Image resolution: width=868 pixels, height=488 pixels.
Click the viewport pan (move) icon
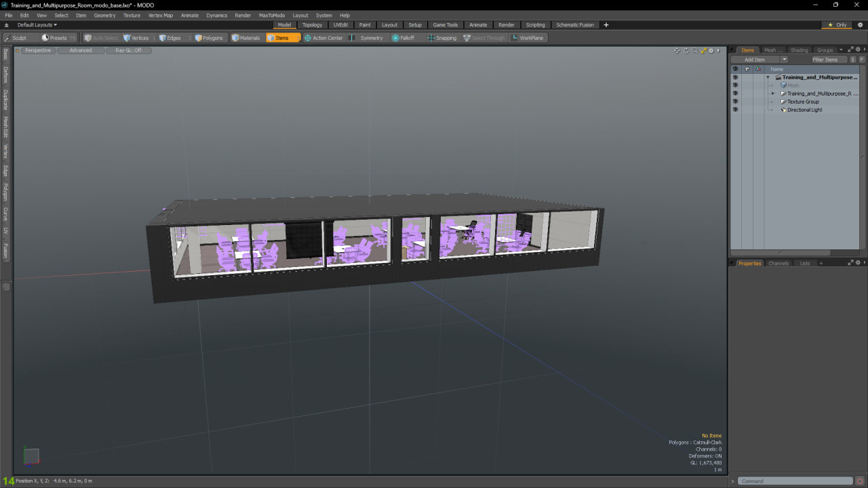point(677,50)
